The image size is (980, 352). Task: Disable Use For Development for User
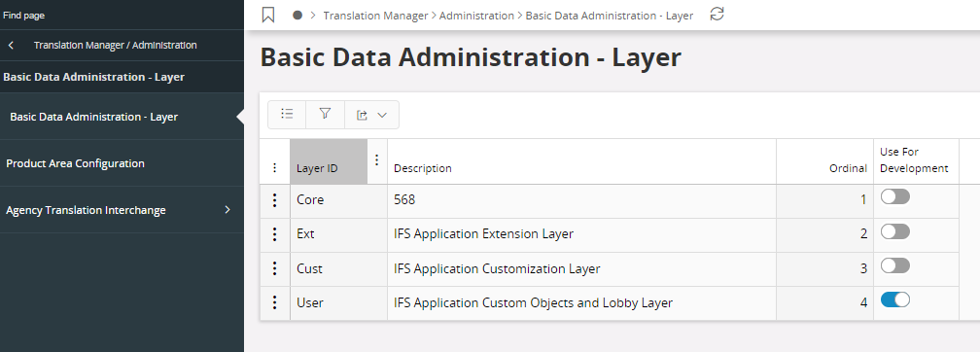(895, 299)
